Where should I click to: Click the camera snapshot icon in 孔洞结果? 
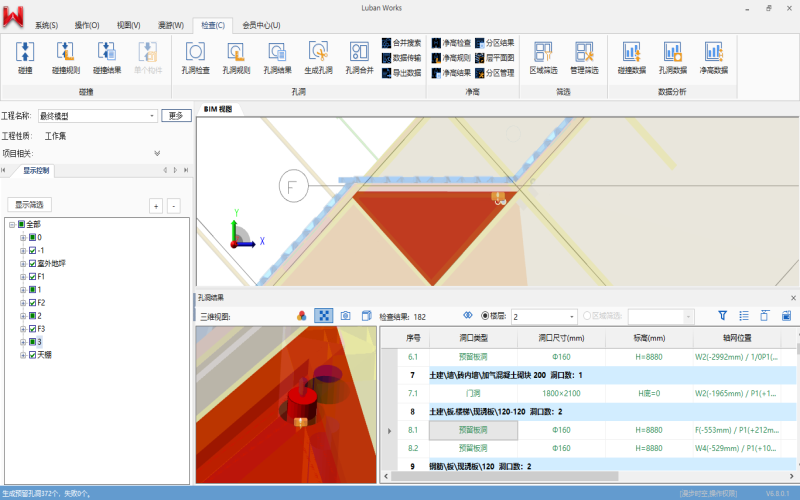(x=345, y=316)
